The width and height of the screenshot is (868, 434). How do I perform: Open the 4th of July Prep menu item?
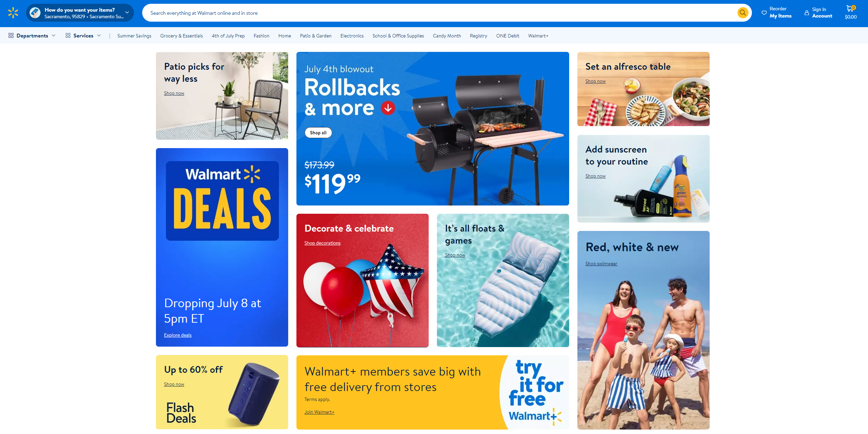(228, 36)
